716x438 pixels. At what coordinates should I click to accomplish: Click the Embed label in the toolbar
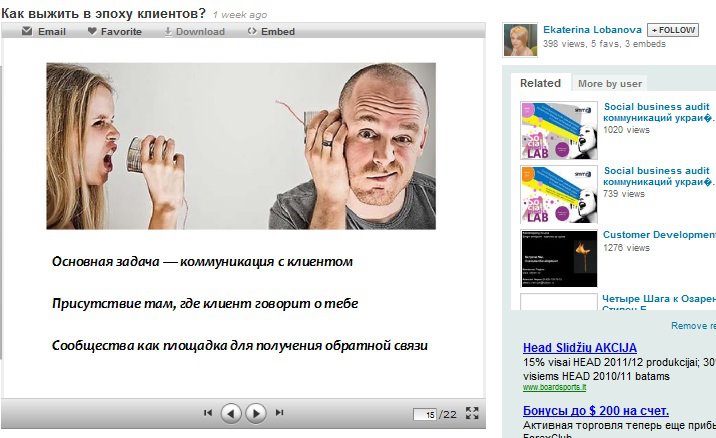click(278, 32)
